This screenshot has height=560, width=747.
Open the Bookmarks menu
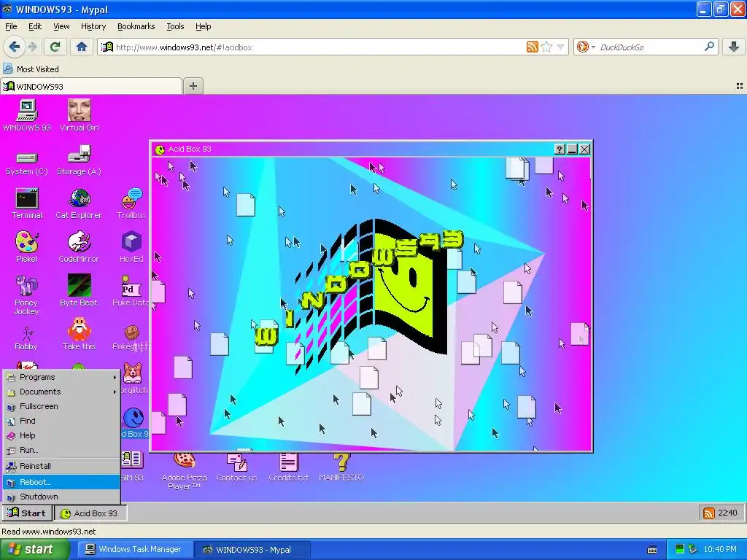[136, 26]
